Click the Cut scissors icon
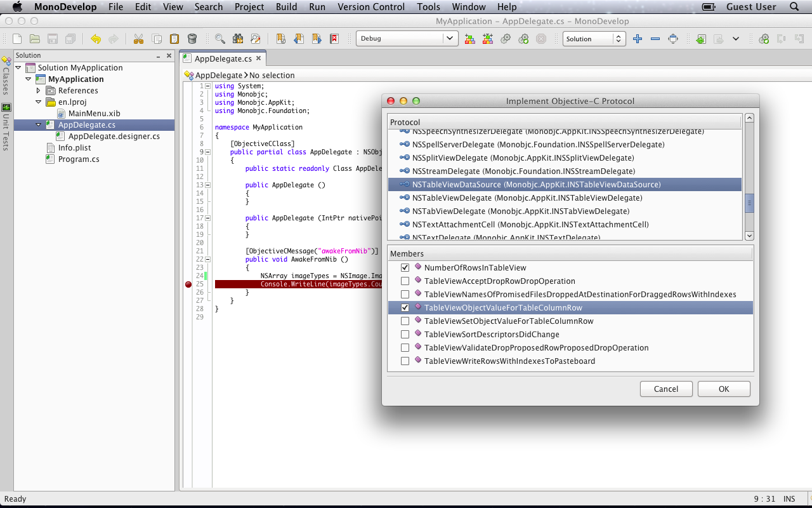The image size is (812, 508). point(138,39)
